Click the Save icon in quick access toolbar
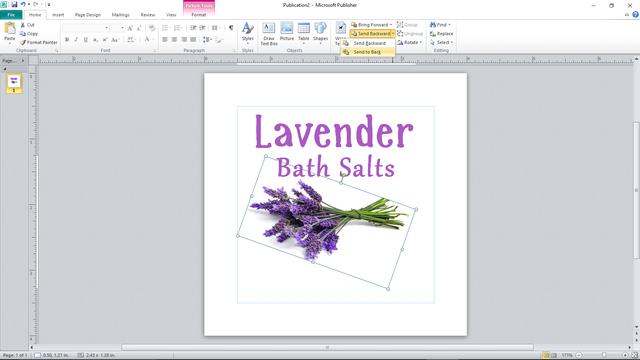 pos(14,4)
